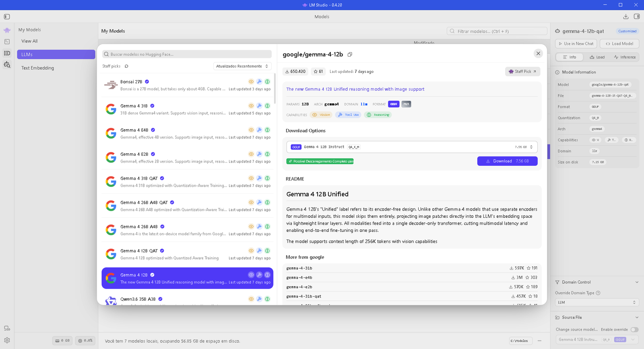The width and height of the screenshot is (644, 349).
Task: Click Download 7.56 GB button
Action: point(507,161)
